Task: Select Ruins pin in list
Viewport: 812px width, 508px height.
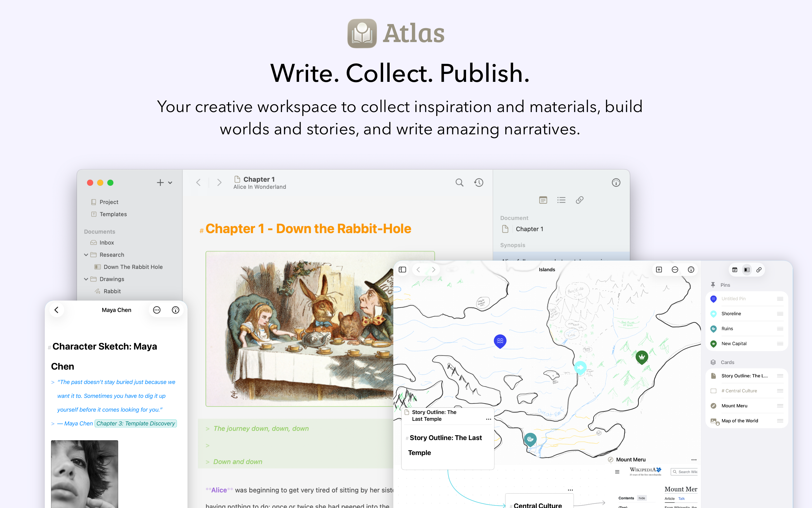Action: [x=747, y=329]
